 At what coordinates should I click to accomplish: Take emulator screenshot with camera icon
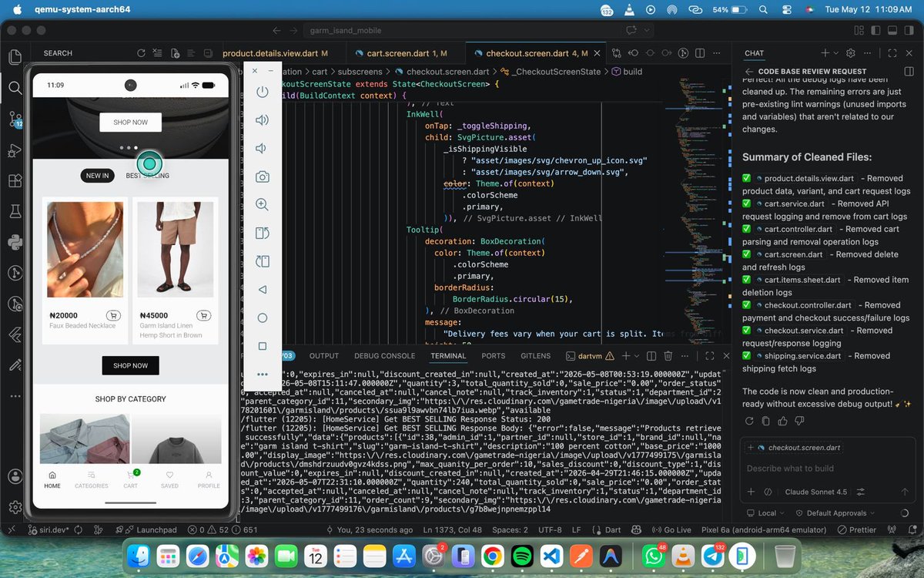(x=263, y=176)
